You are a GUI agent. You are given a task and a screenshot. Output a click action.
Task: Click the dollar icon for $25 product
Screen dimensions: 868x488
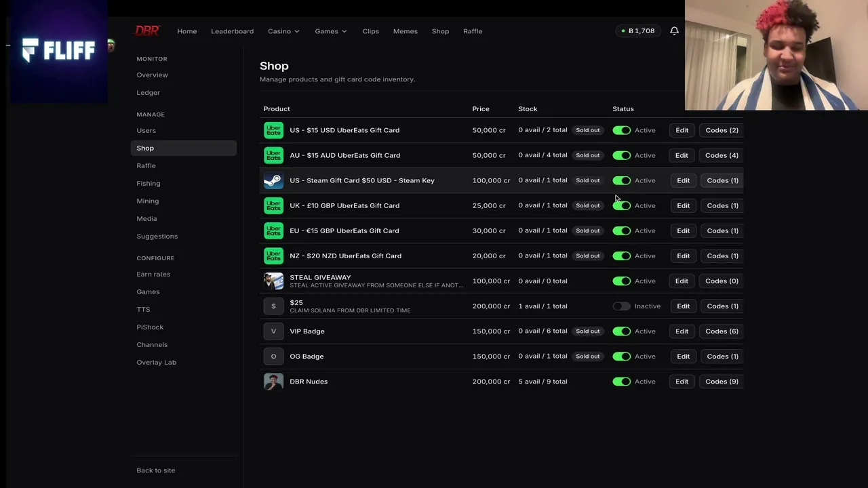click(x=273, y=306)
